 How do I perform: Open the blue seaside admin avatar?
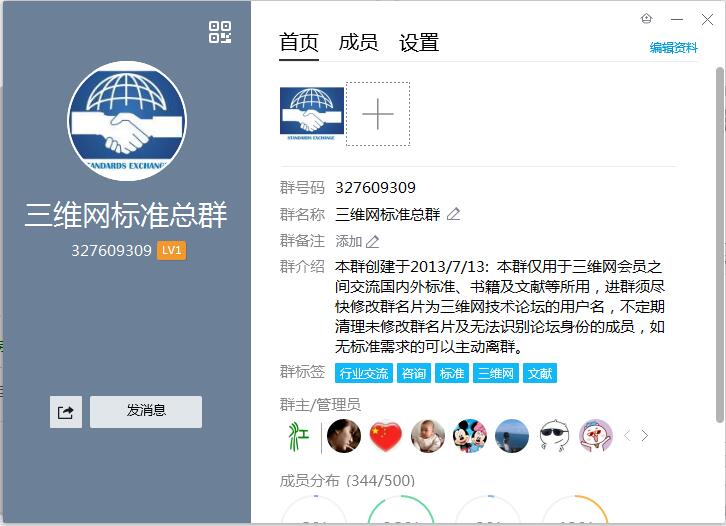(512, 436)
